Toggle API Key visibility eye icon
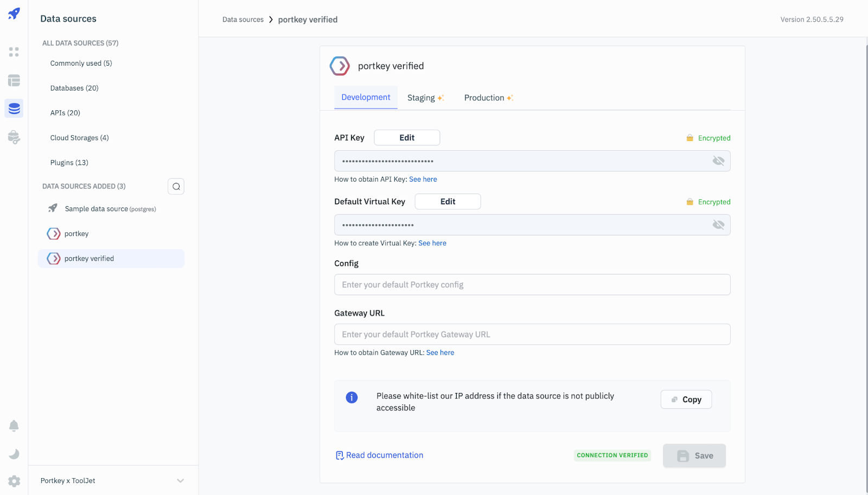Image resolution: width=868 pixels, height=495 pixels. pyautogui.click(x=718, y=161)
